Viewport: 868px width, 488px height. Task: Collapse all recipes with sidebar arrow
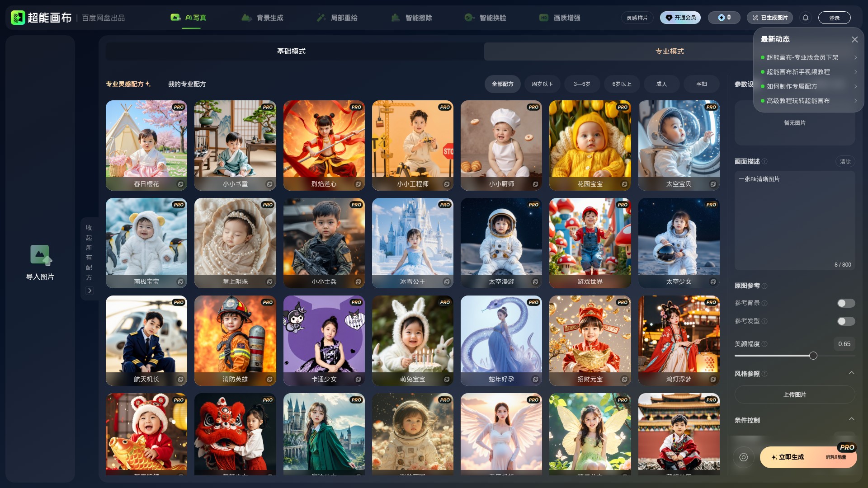[90, 291]
